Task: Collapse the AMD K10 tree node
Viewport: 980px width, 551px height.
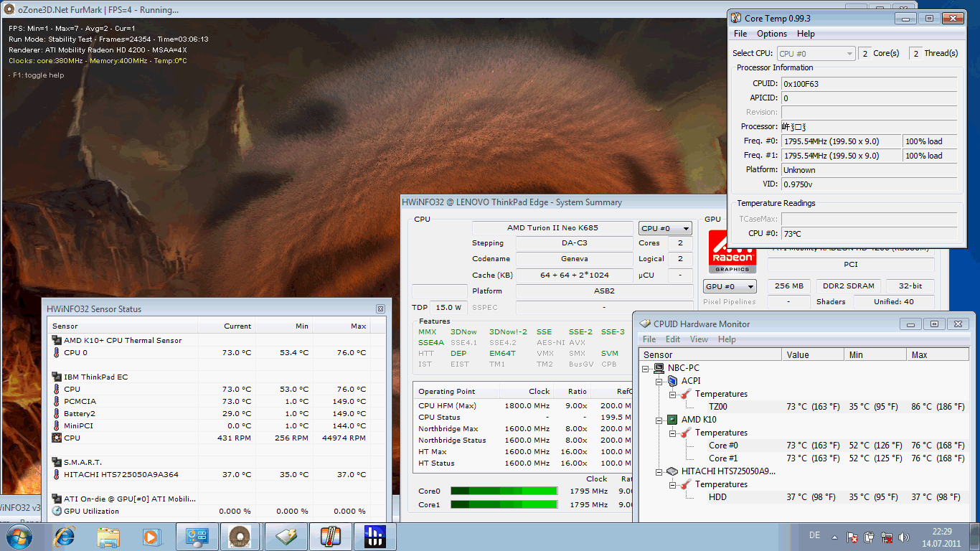Action: tap(659, 420)
